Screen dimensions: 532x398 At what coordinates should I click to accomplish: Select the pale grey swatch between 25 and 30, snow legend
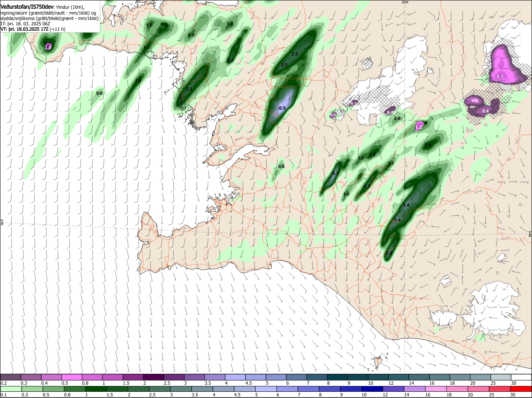(500, 377)
